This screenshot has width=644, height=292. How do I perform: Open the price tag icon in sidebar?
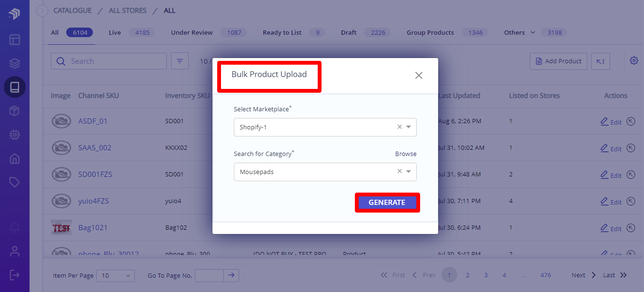(x=14, y=183)
